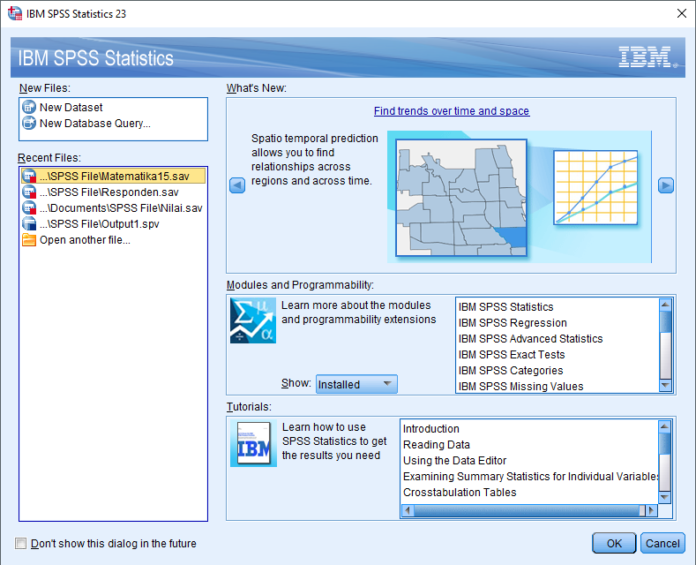Viewport: 696px width, 565px height.
Task: Select IBM SPSS Regression in modules list
Action: pyautogui.click(x=512, y=323)
